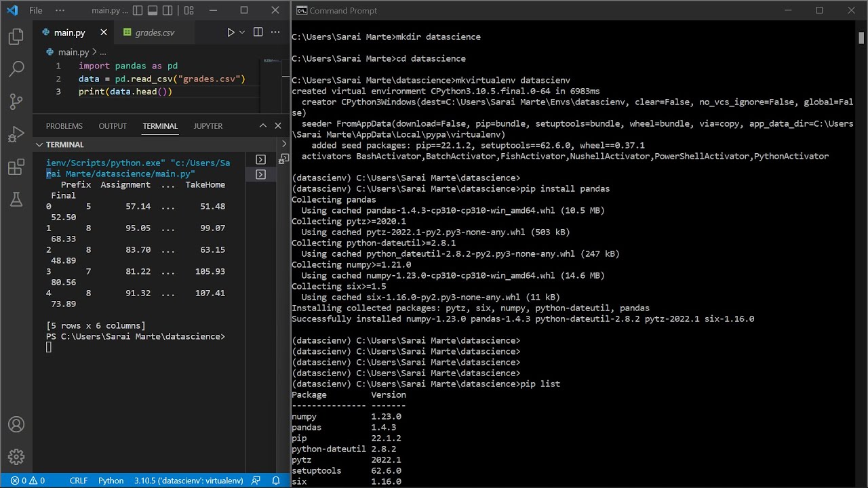Expand the breadcrumb ellipsis after main.py

103,52
